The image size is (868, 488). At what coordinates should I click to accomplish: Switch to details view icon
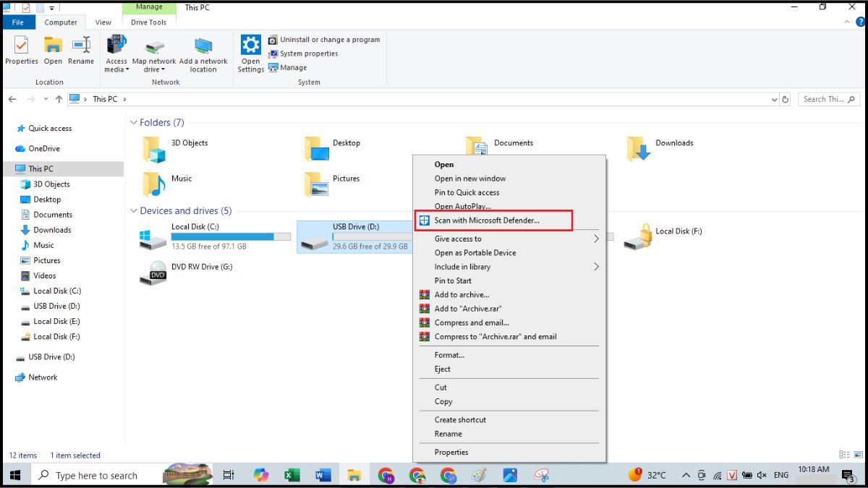click(x=844, y=455)
